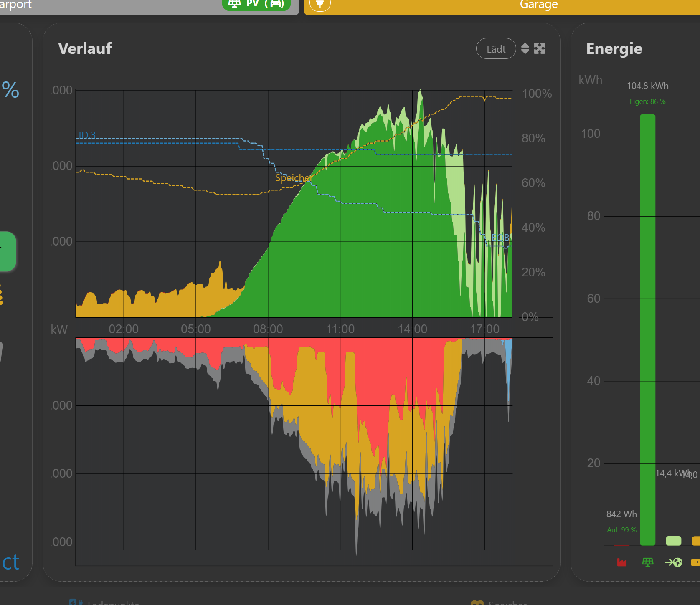Image resolution: width=700 pixels, height=605 pixels.
Task: Click the 11:00 time axis label
Action: (x=340, y=329)
